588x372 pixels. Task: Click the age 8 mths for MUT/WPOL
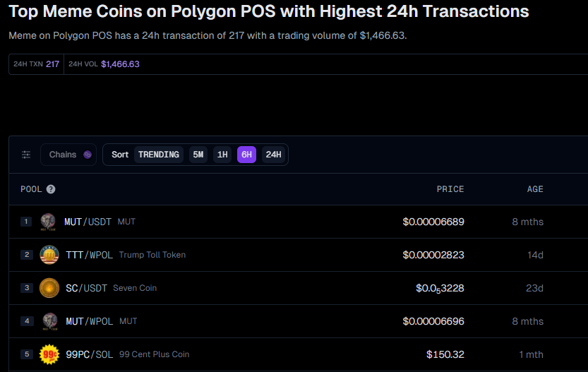point(527,321)
